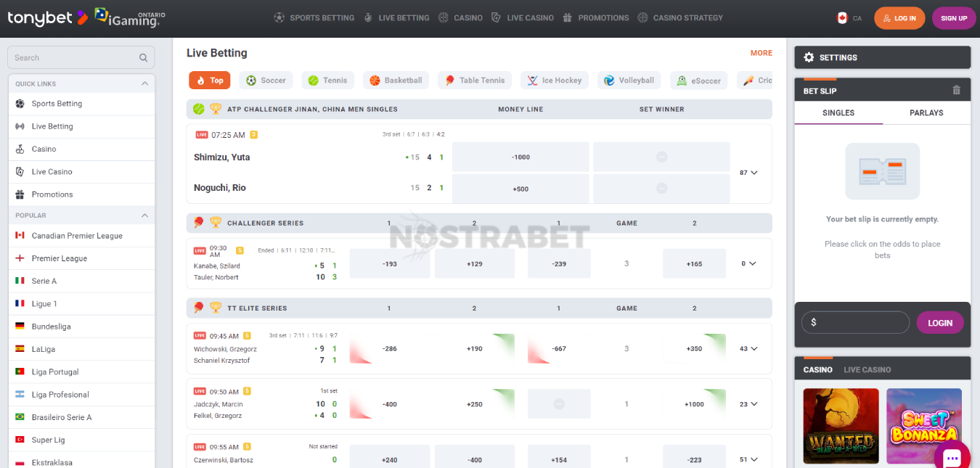Screen dimensions: 980x468
Task: Click the Promotions gift icon in sidebar
Action: pyautogui.click(x=20, y=194)
